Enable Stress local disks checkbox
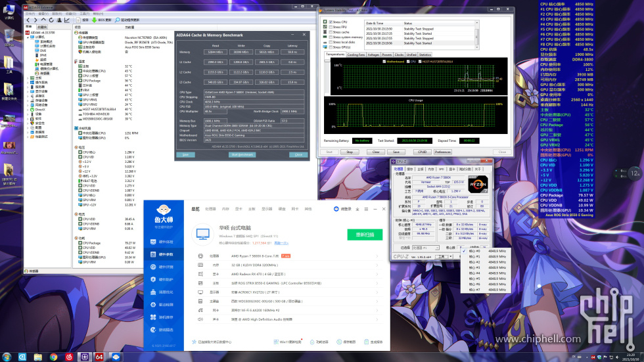 click(331, 42)
